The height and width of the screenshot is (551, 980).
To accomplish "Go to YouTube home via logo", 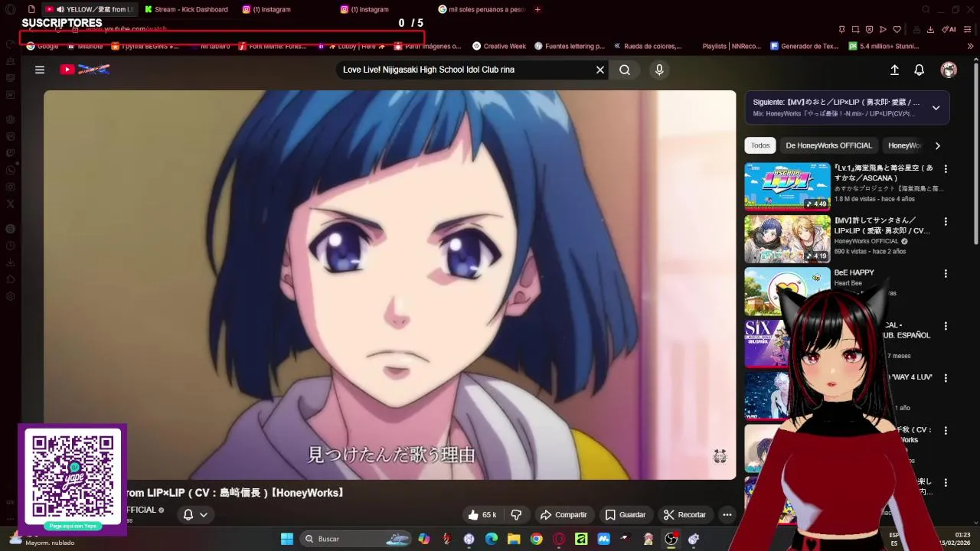I will point(85,70).
